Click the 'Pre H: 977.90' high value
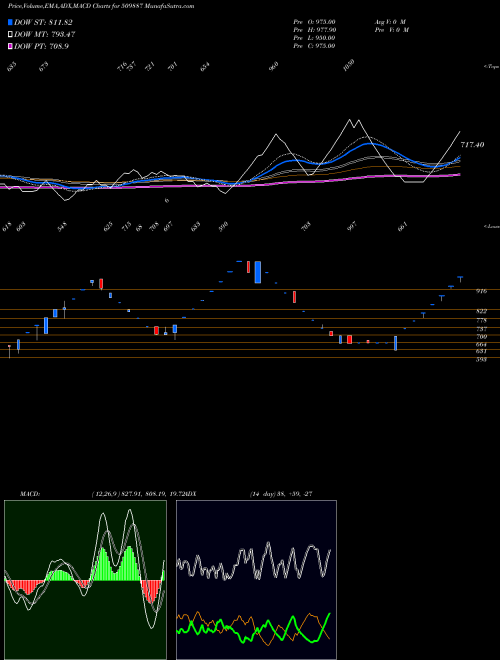This screenshot has height=660, width=500. point(314,30)
